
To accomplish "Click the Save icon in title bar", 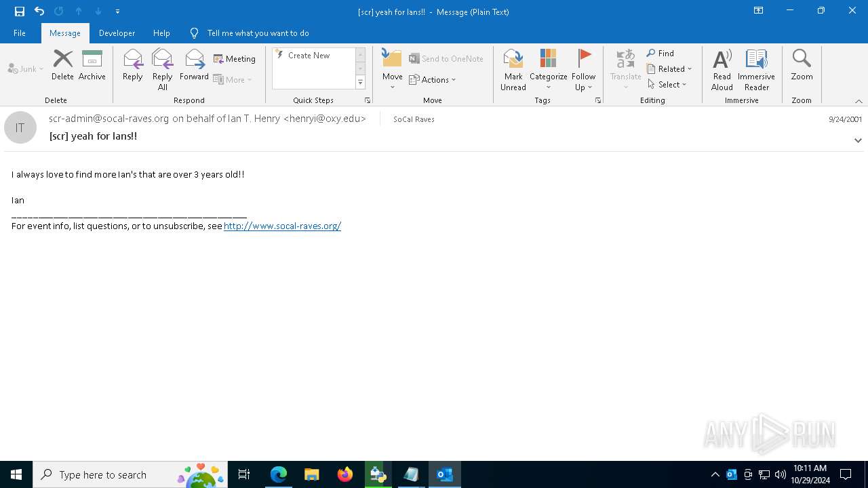I will [20, 12].
